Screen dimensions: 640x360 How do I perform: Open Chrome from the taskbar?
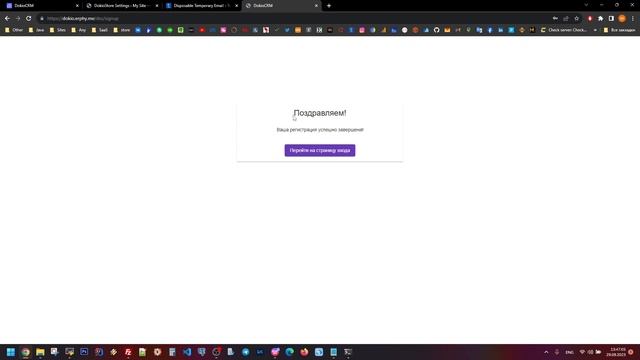[x=25, y=352]
